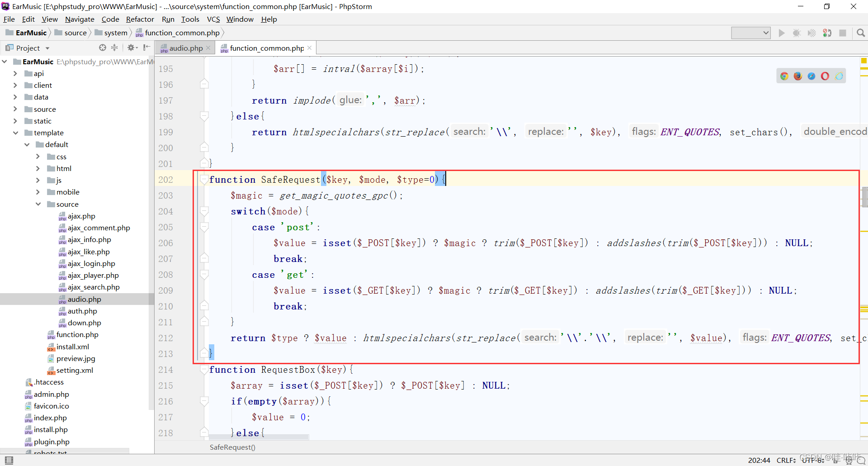Fold case 'post' block at line 205
The width and height of the screenshot is (868, 466).
pos(204,227)
